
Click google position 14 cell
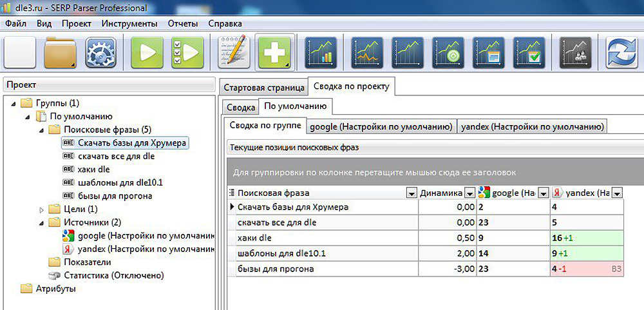(x=513, y=254)
